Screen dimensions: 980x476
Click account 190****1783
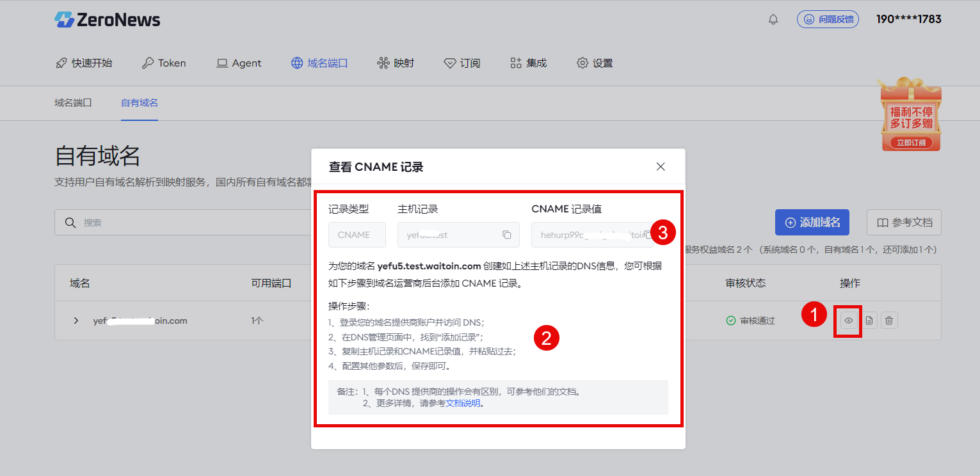(x=909, y=19)
